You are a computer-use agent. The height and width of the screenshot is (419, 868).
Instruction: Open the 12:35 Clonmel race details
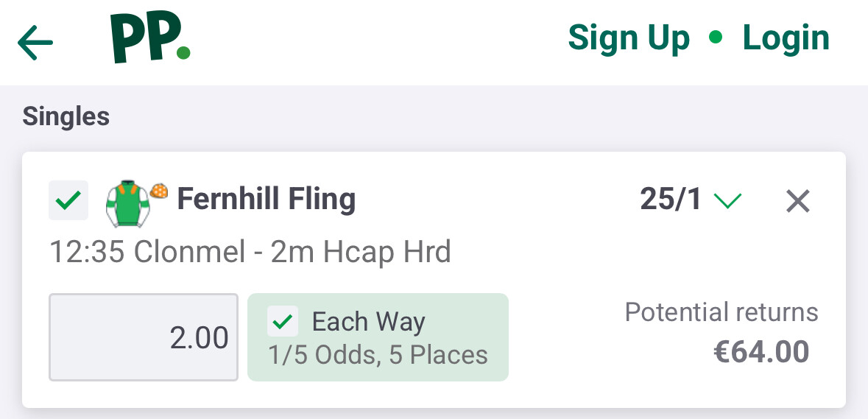[250, 253]
